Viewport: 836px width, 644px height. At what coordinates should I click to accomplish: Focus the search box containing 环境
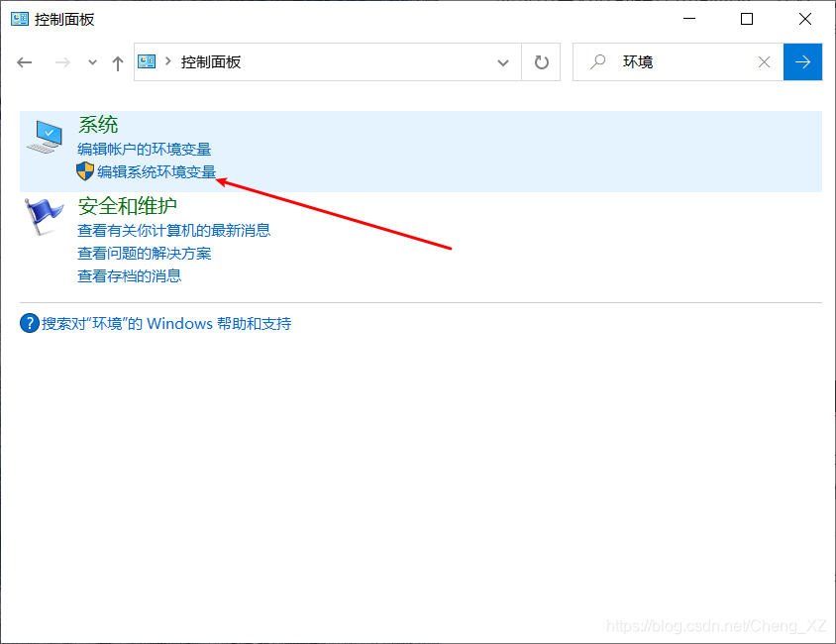tap(679, 61)
